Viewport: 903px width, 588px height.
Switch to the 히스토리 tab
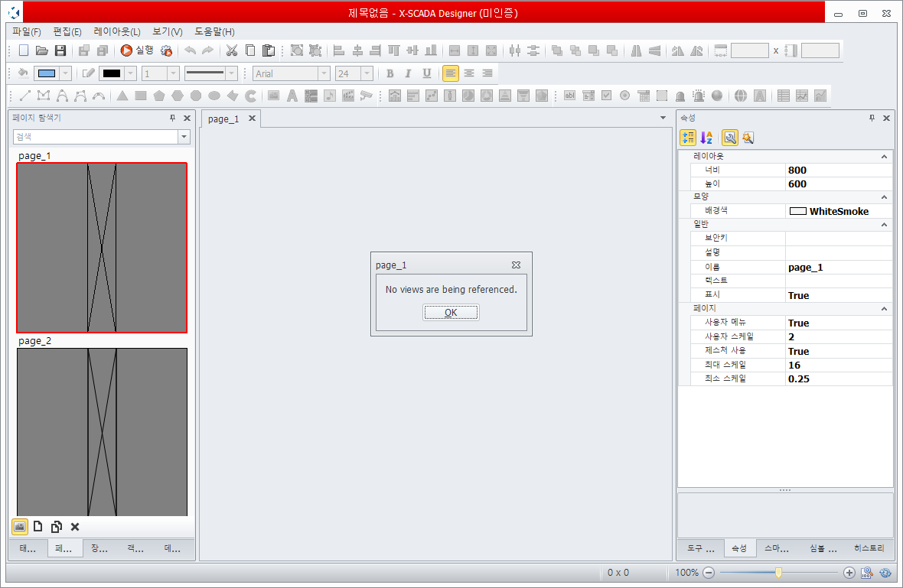[x=869, y=548]
